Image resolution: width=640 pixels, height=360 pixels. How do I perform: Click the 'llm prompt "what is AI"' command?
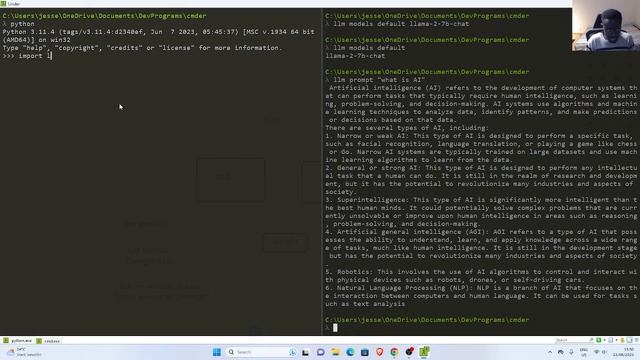(379, 80)
